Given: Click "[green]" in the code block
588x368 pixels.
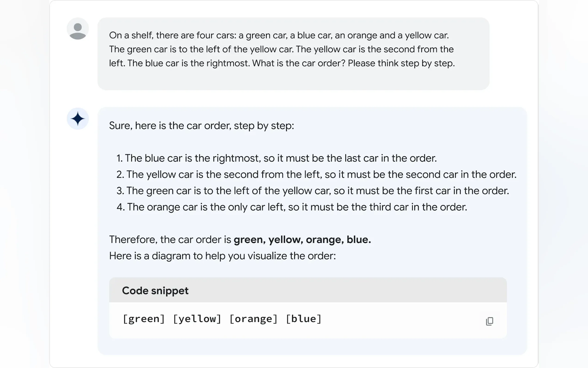Looking at the screenshot, I should 144,319.
